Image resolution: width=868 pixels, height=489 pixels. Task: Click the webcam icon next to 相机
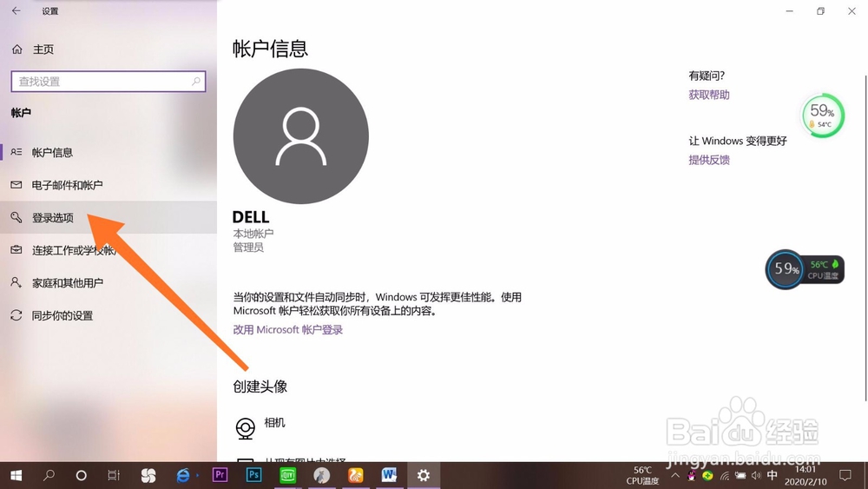(246, 428)
